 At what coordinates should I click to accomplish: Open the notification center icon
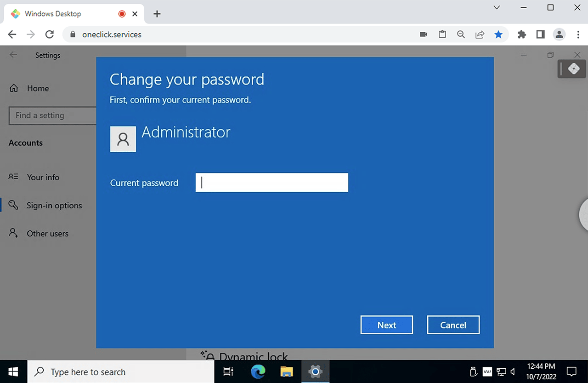[x=571, y=372]
